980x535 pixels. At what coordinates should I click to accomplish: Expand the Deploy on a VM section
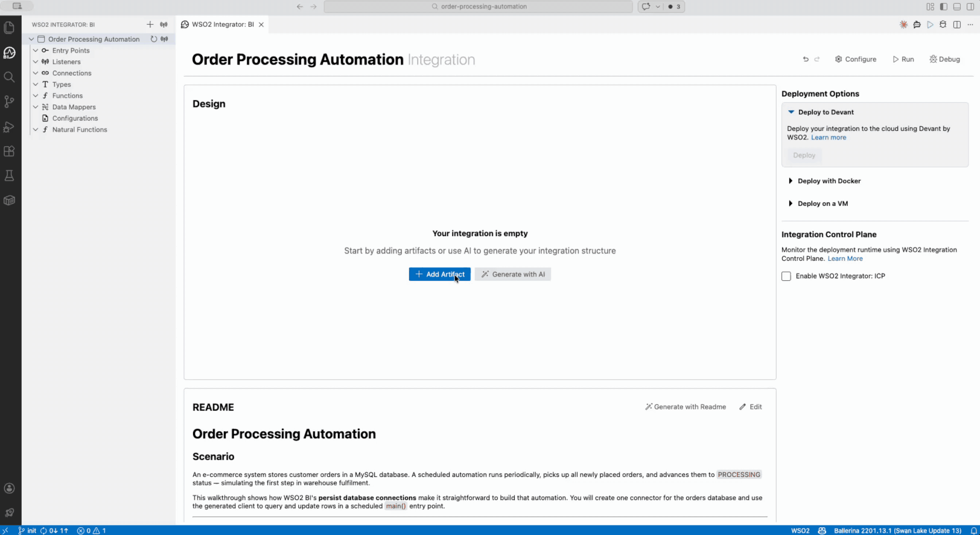coord(791,203)
